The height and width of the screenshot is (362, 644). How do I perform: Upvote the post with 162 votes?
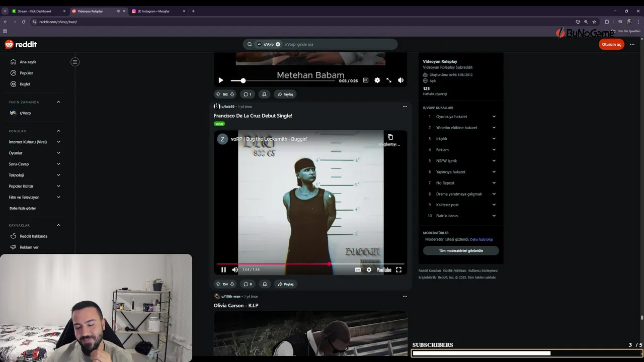(x=218, y=94)
